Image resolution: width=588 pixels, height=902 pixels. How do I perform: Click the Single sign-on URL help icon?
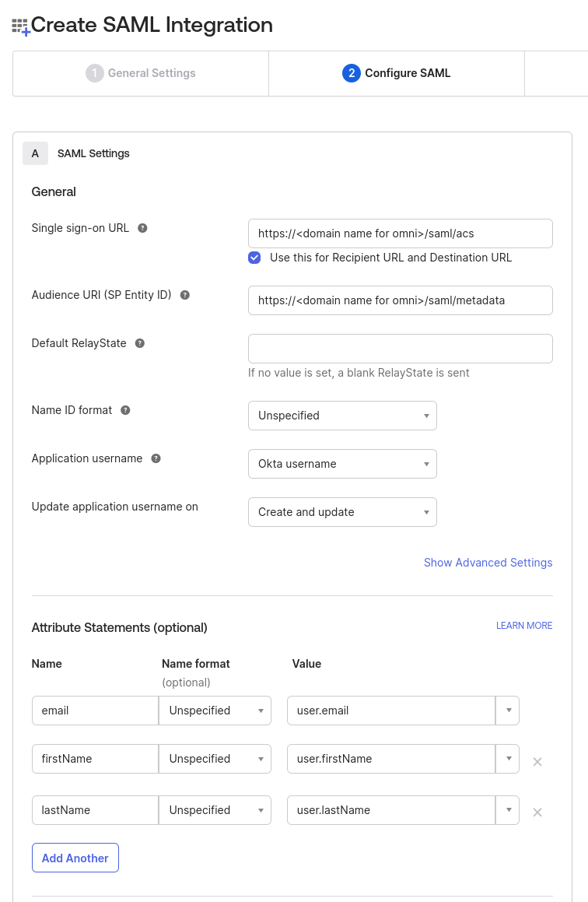click(x=142, y=228)
